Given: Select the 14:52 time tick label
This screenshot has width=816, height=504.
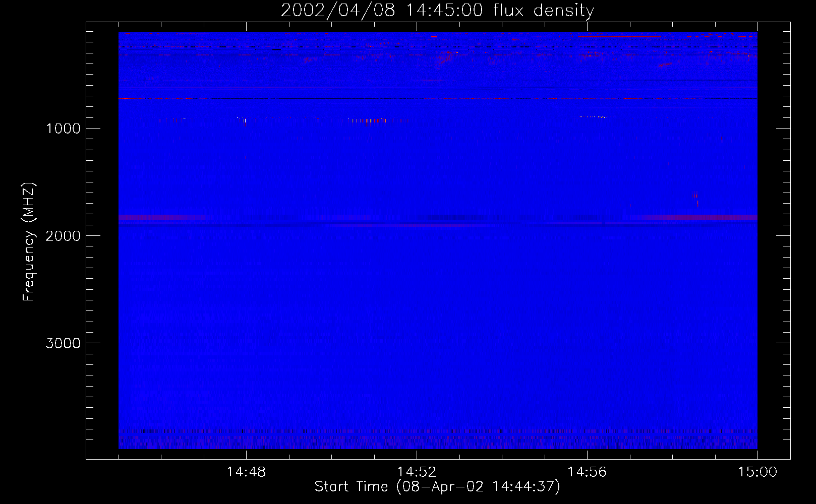Looking at the screenshot, I should click(417, 472).
